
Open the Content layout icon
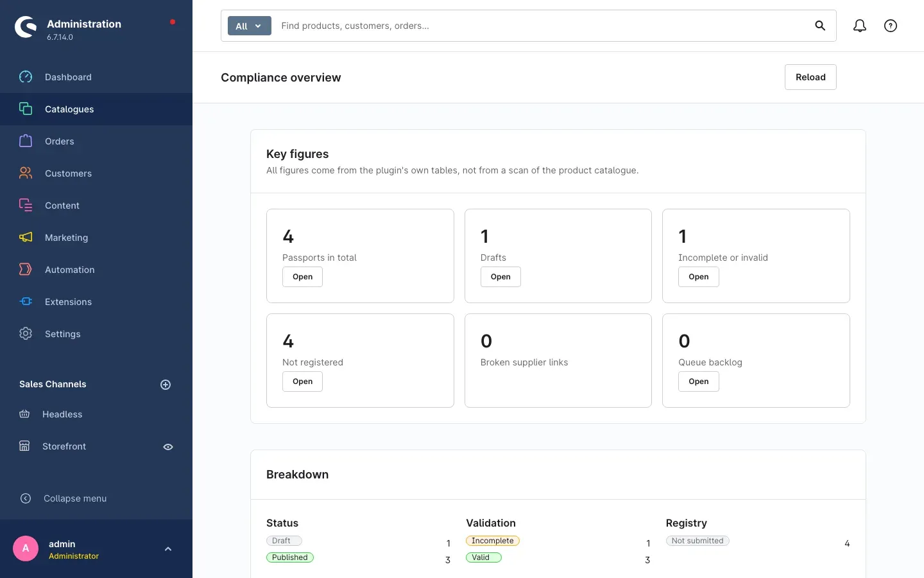26,206
